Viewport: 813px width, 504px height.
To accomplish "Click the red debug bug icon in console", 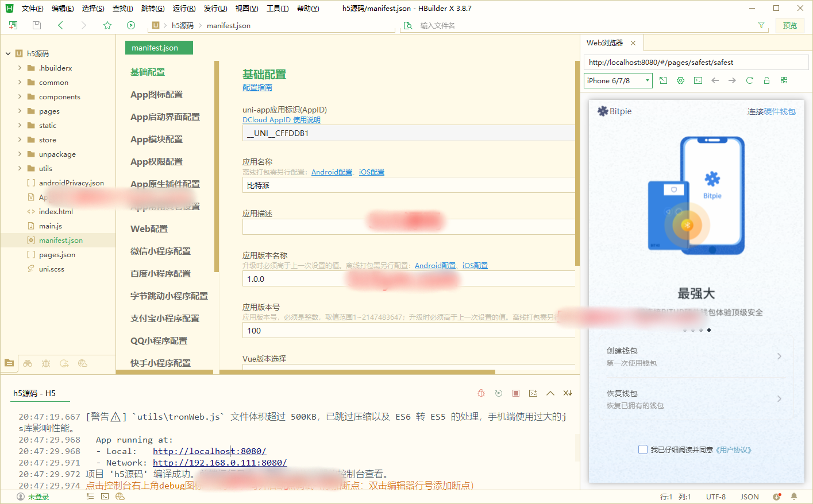I will coord(481,393).
